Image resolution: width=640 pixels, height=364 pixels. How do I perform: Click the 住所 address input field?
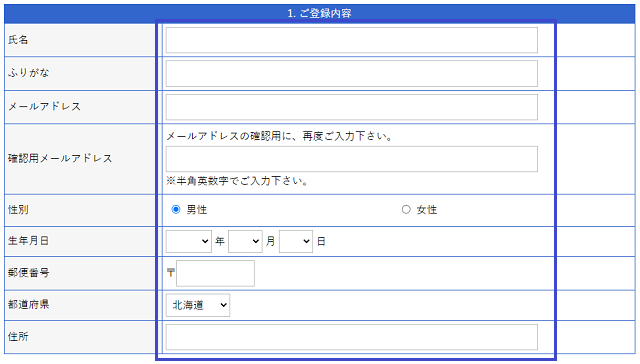(351, 337)
